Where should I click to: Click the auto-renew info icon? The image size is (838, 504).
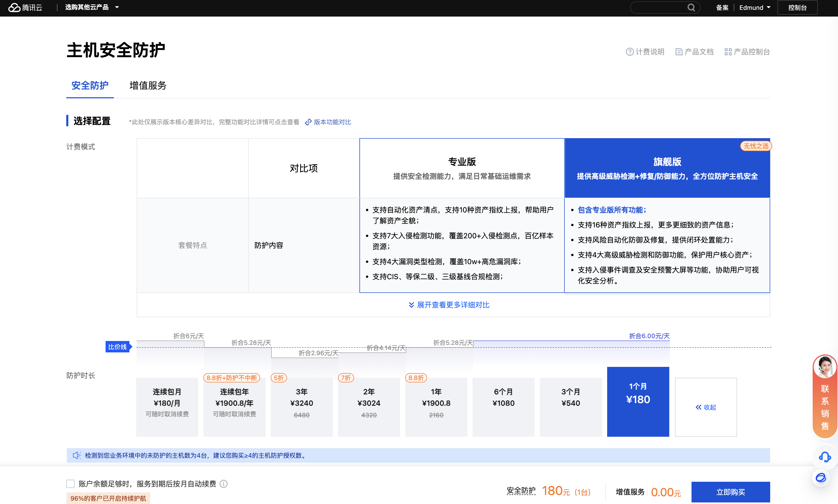[224, 484]
